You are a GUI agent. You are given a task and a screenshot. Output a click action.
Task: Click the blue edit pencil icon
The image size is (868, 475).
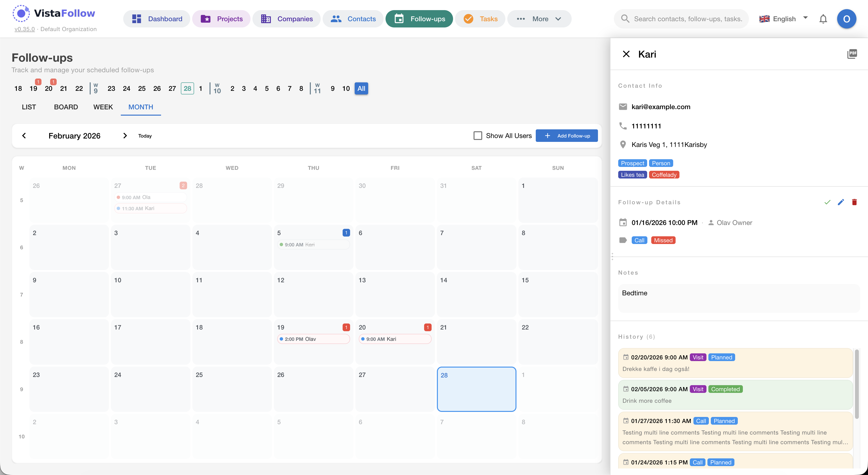click(x=841, y=202)
